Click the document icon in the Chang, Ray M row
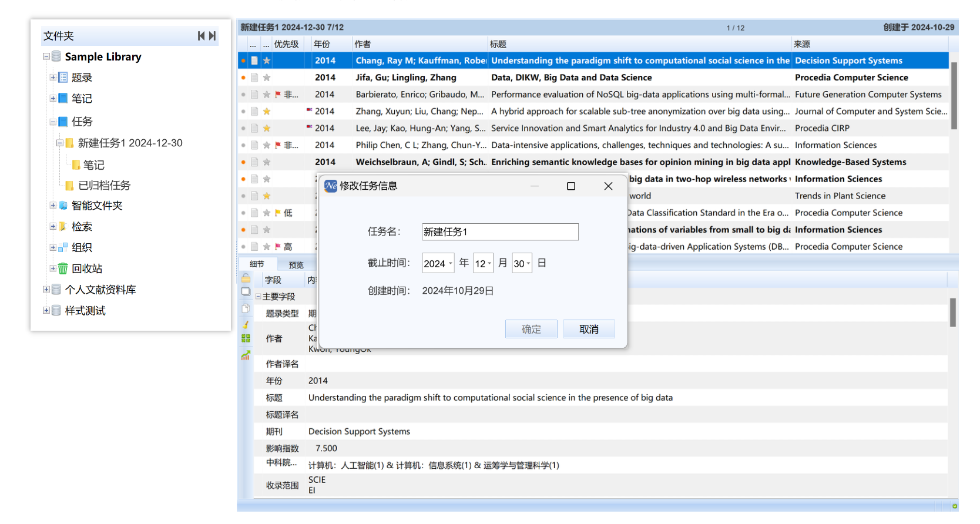980x524 pixels. pyautogui.click(x=254, y=61)
